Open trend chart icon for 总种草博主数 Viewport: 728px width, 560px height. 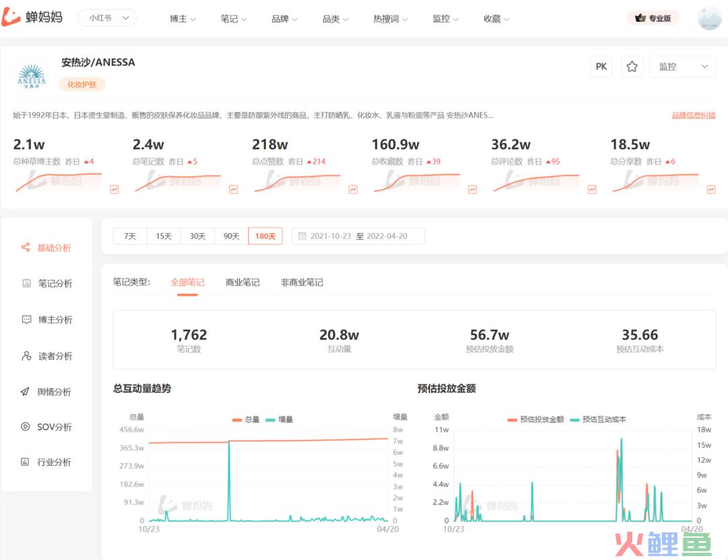[114, 189]
